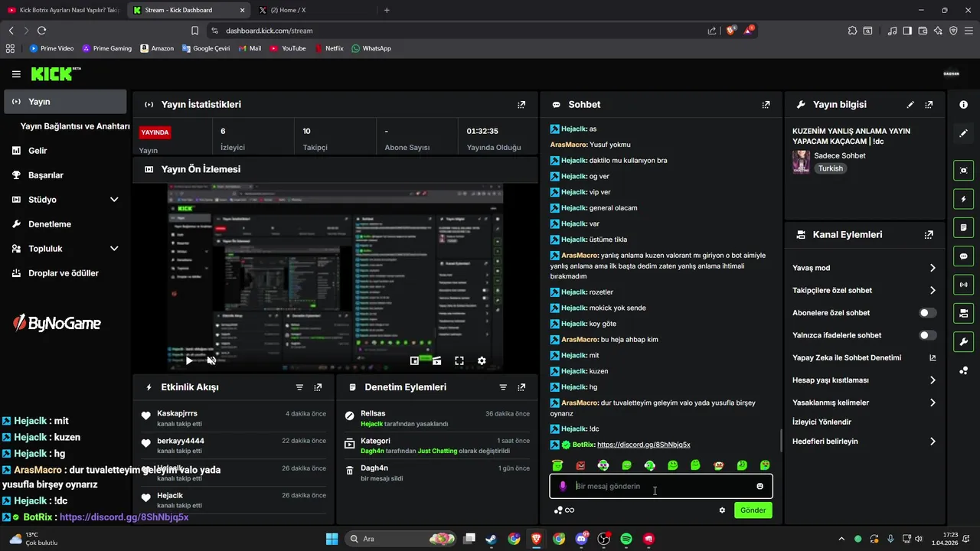Open Yayın Bağlantısı ve Anahtarı page

coord(75,126)
